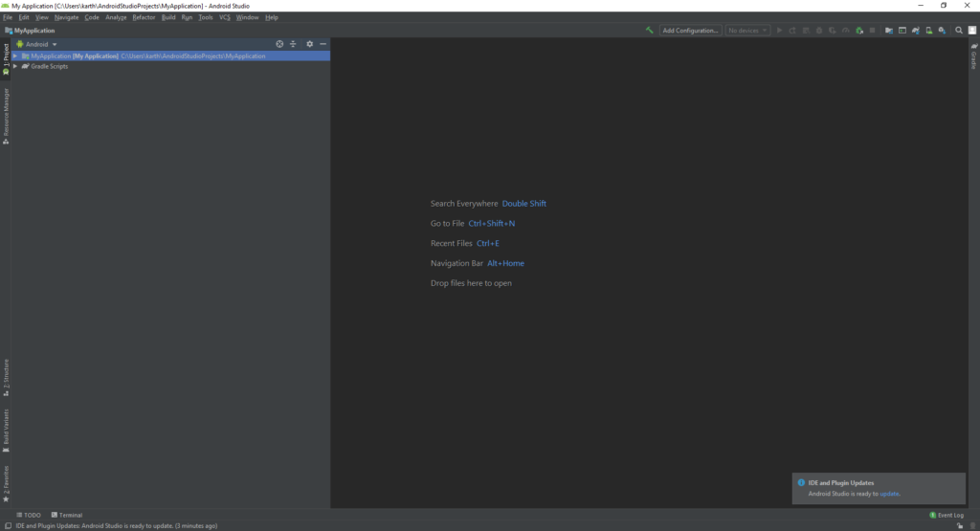
Task: Click the Add Configuration button
Action: (x=690, y=30)
